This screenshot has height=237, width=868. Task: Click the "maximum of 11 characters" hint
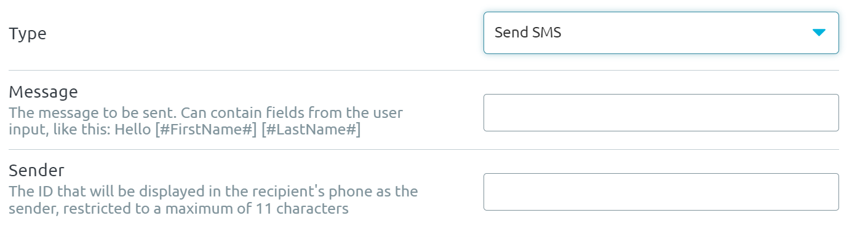[257, 209]
